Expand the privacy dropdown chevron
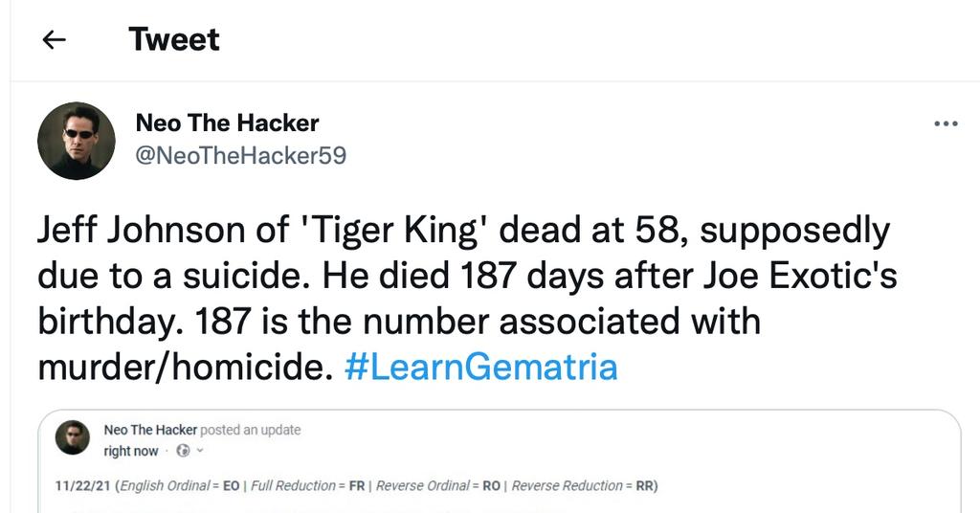This screenshot has height=513, width=980. click(200, 451)
